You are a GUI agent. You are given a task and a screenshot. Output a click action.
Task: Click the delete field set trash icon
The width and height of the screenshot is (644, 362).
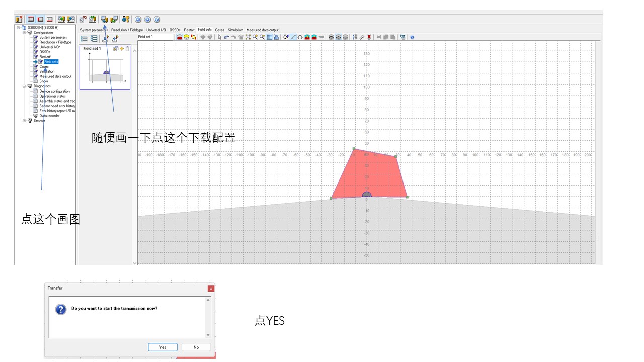(x=127, y=49)
